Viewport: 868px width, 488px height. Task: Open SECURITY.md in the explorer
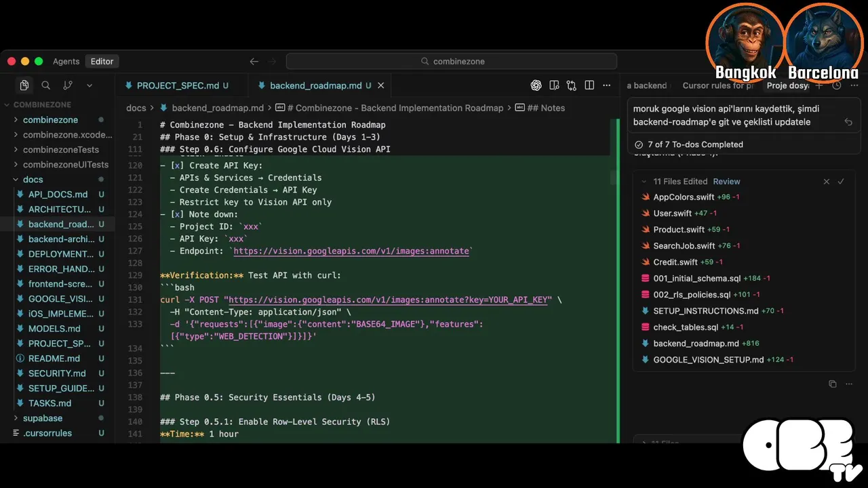click(57, 373)
